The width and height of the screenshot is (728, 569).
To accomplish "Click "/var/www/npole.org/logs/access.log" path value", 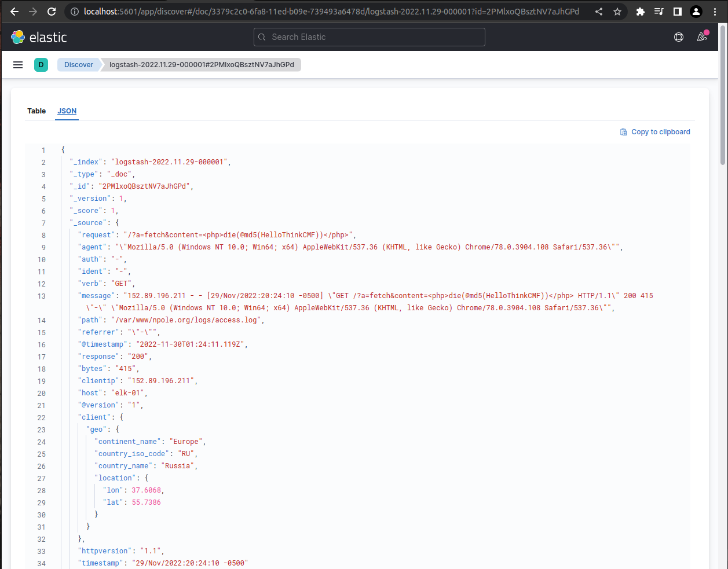I will pyautogui.click(x=186, y=320).
